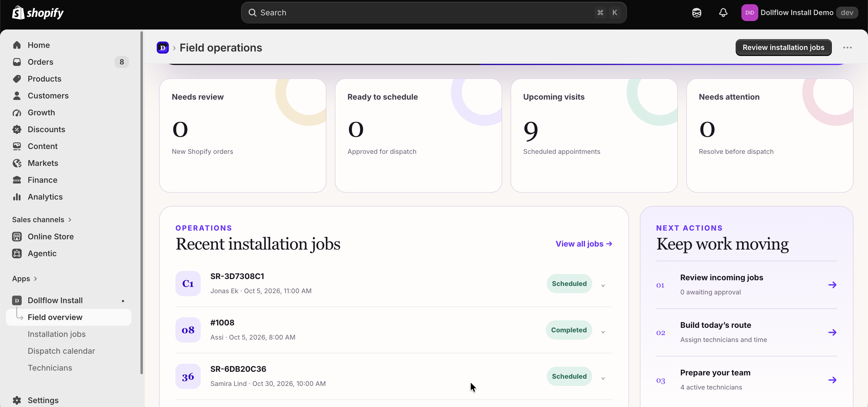The width and height of the screenshot is (868, 407).
Task: Click the Content image icon
Action: click(17, 146)
